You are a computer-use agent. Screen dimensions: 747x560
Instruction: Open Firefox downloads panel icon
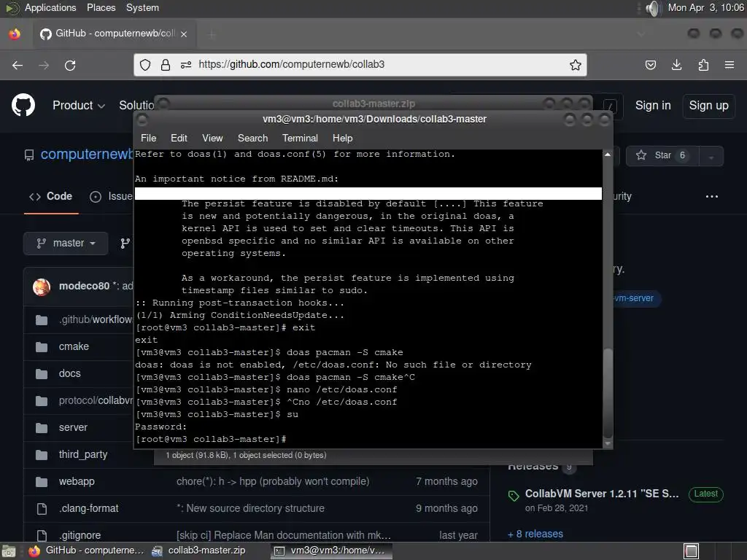tap(676, 65)
